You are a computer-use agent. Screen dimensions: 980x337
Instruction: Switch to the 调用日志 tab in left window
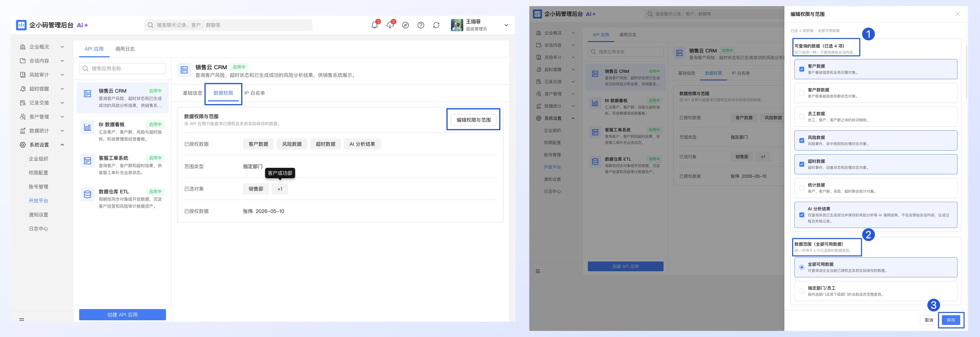[x=125, y=49]
